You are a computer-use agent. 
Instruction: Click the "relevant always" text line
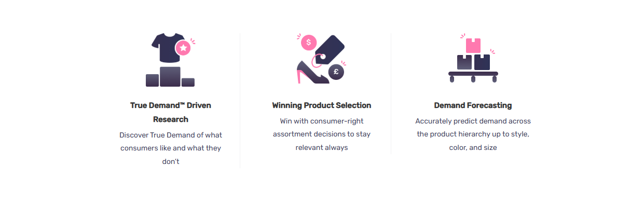click(322, 147)
